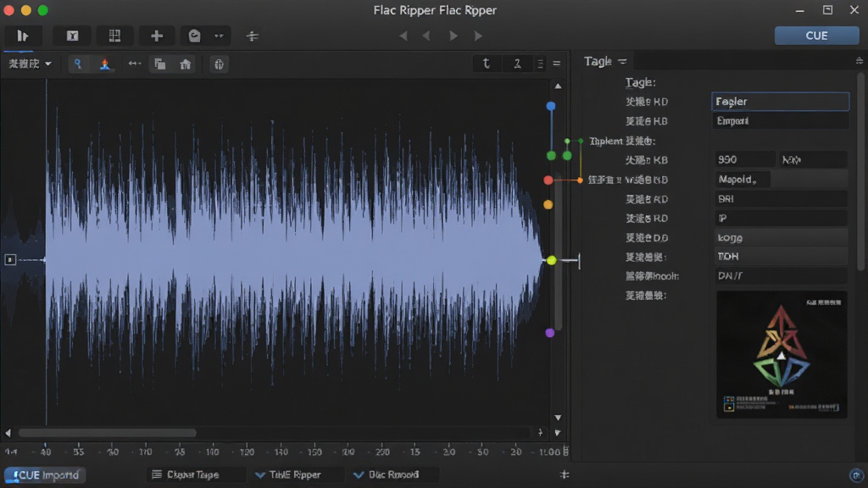Click the rounded C icon in the top toolbar
Screen dimensions: 868x488
(x=194, y=36)
